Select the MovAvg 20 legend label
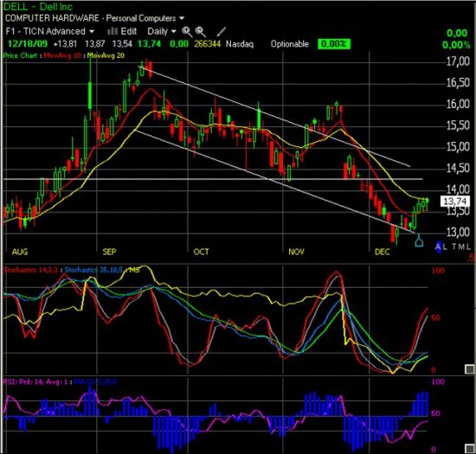 click(x=106, y=55)
